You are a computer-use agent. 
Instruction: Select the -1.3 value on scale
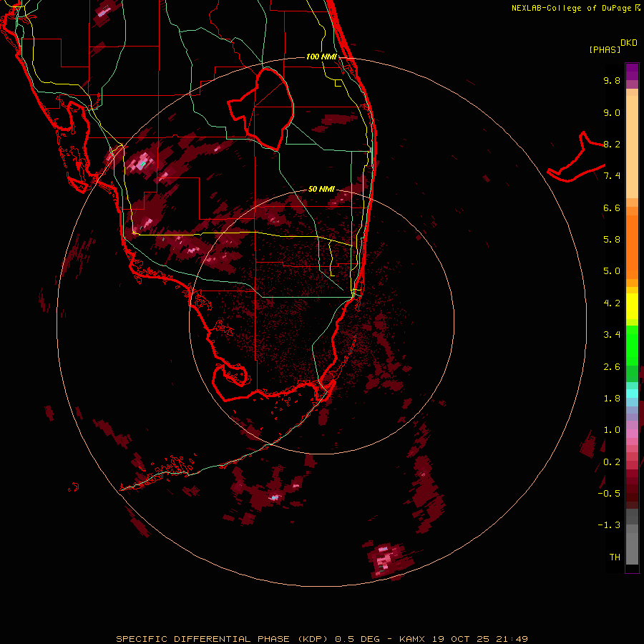click(x=609, y=525)
